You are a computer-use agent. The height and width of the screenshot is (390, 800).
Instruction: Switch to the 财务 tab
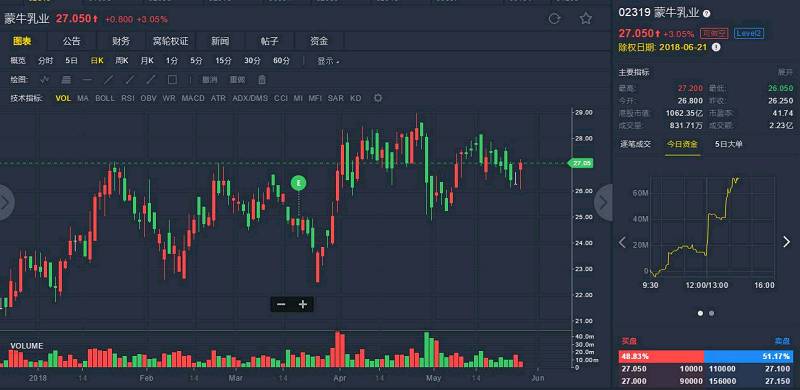click(x=121, y=41)
